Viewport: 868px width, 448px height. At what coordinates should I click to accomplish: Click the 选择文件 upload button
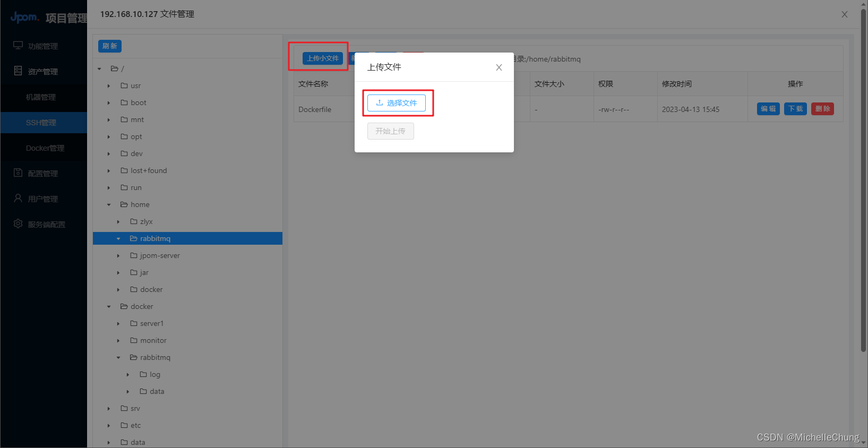pyautogui.click(x=396, y=103)
